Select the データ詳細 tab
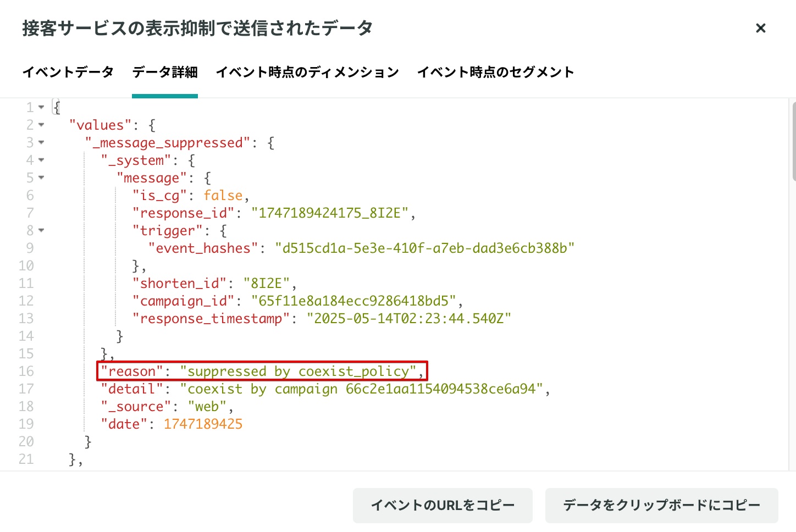This screenshot has width=796, height=532. coord(165,72)
